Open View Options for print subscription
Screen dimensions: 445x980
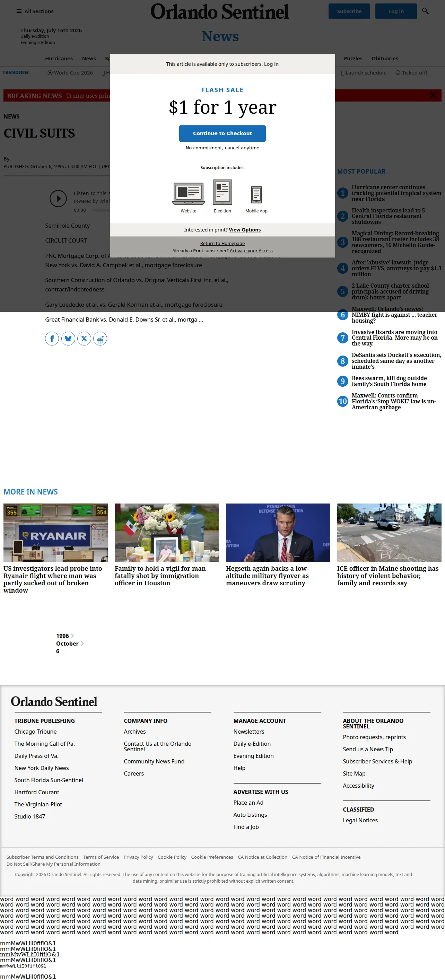245,230
